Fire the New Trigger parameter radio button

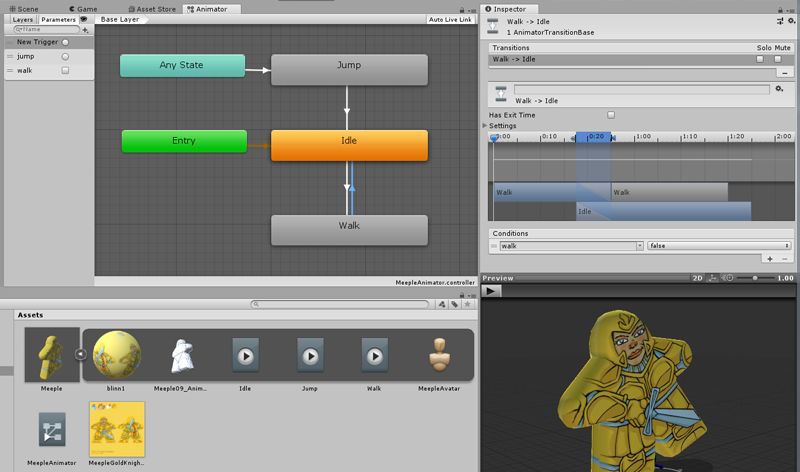point(65,42)
